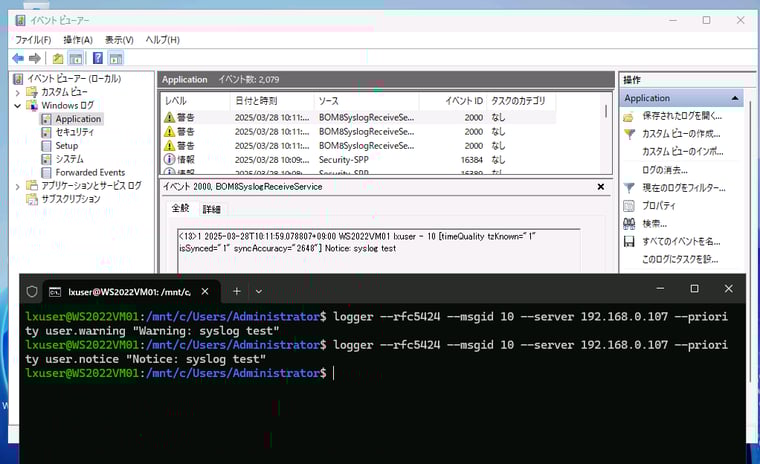
Task: Click the Up one level folder icon
Action: coord(58,59)
